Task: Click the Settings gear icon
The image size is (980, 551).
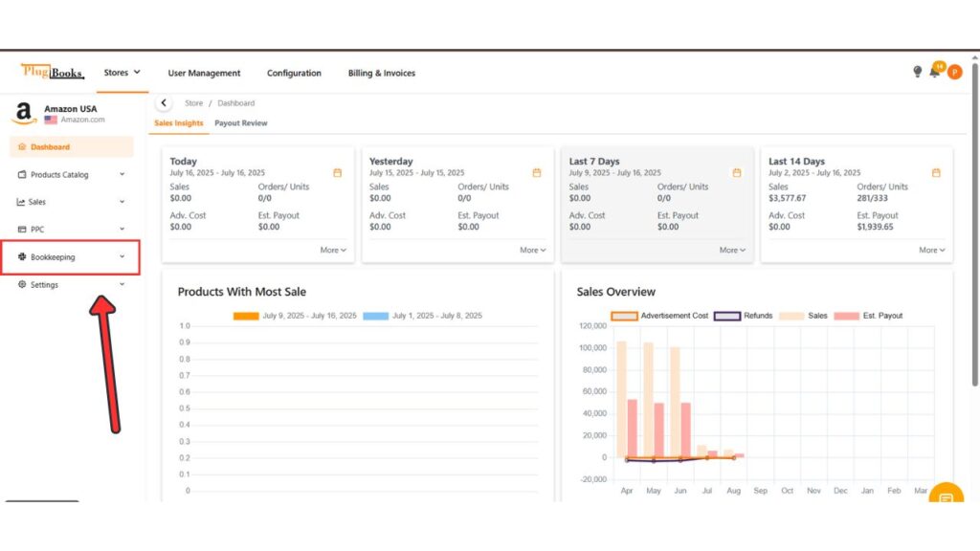Action: (x=22, y=284)
